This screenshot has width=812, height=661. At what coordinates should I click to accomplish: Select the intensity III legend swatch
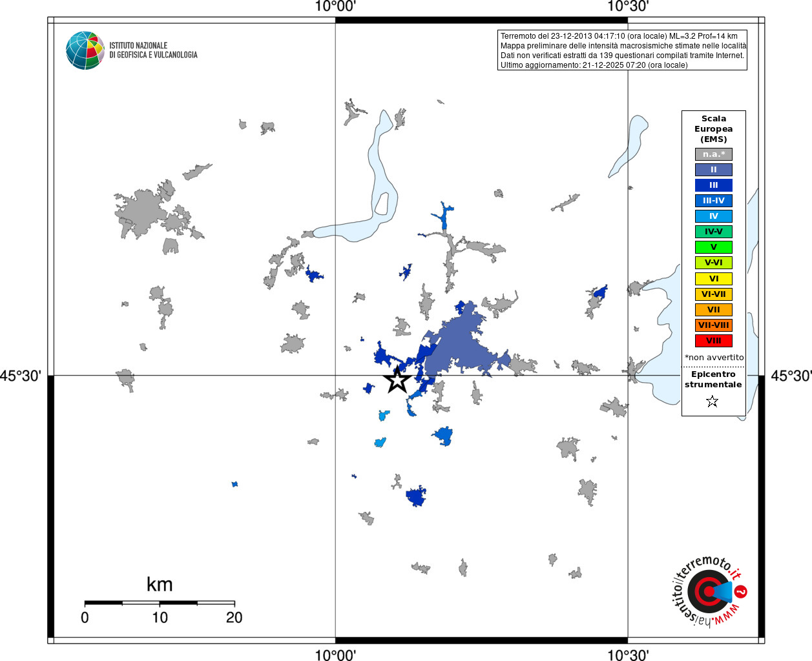pyautogui.click(x=714, y=185)
